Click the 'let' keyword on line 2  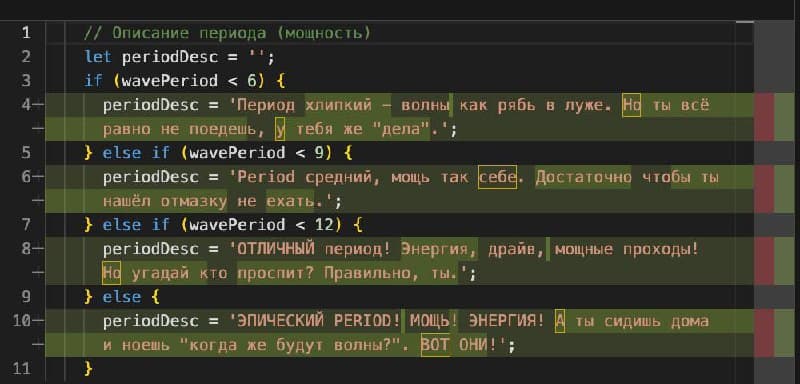click(x=98, y=57)
